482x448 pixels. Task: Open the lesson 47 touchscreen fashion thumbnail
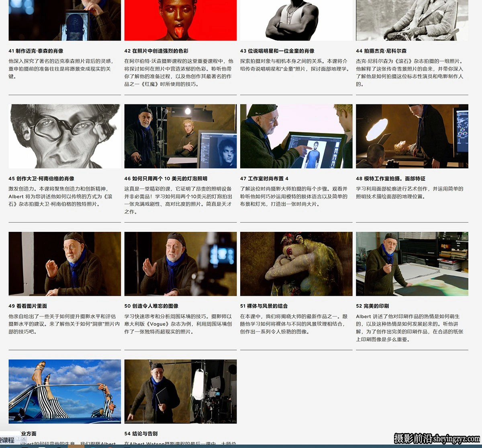296,136
